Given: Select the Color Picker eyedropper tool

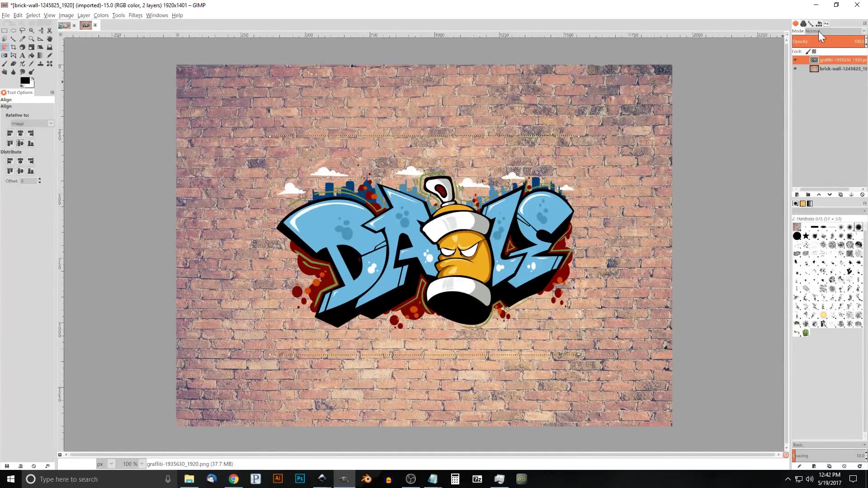Looking at the screenshot, I should [x=23, y=39].
